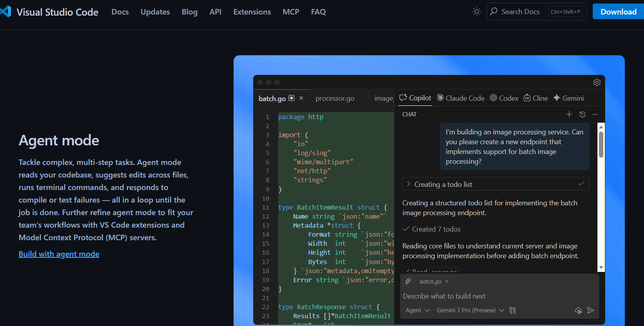Open the API navigation link
This screenshot has height=326, width=644.
coord(216,12)
